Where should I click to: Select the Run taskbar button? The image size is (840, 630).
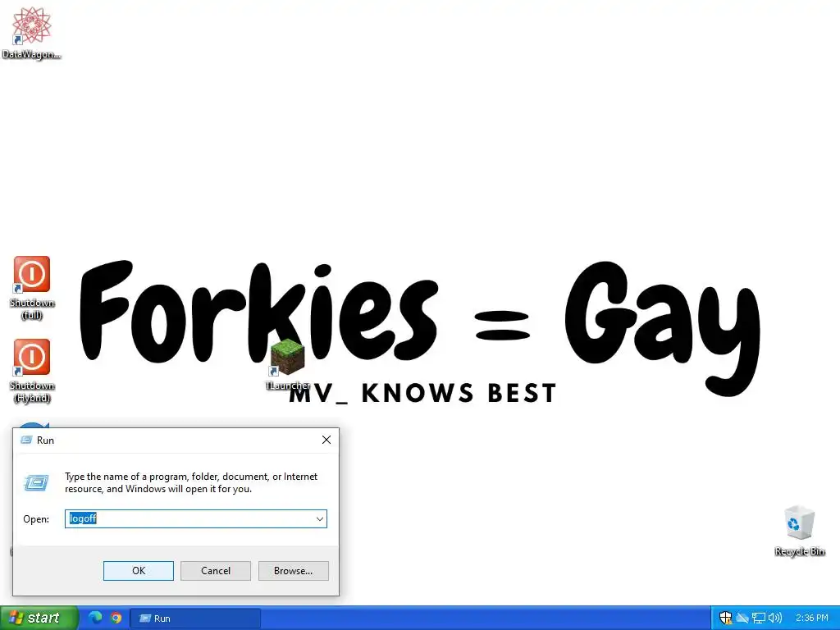[x=195, y=619]
